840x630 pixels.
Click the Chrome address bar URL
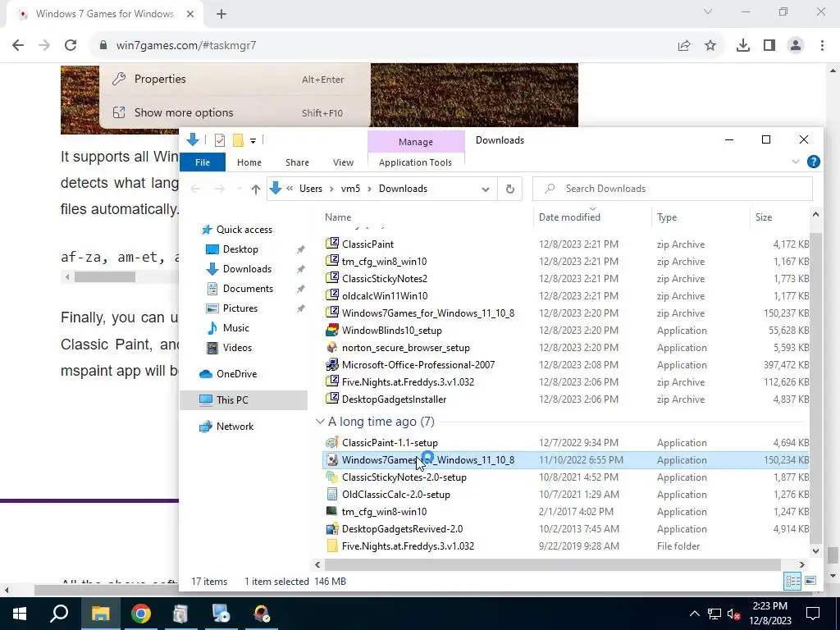pyautogui.click(x=186, y=46)
